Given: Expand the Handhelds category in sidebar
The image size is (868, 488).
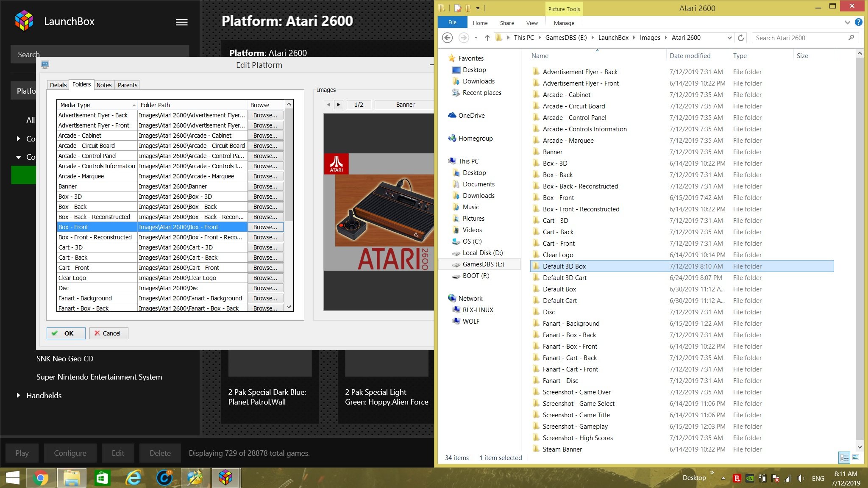Looking at the screenshot, I should point(18,395).
